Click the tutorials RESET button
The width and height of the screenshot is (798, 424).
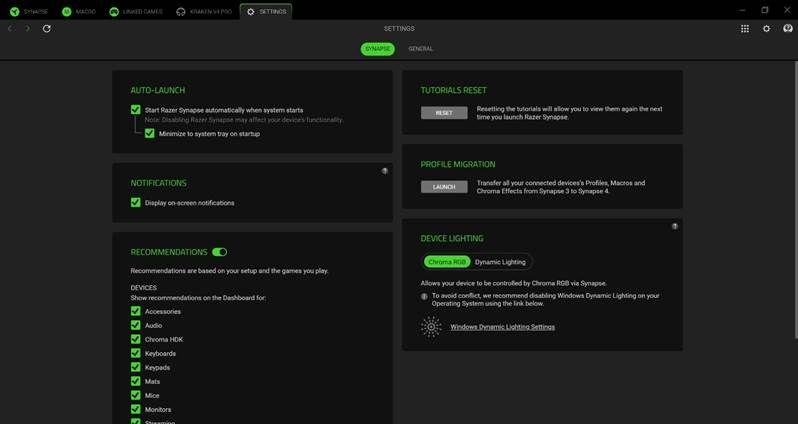[x=444, y=113]
